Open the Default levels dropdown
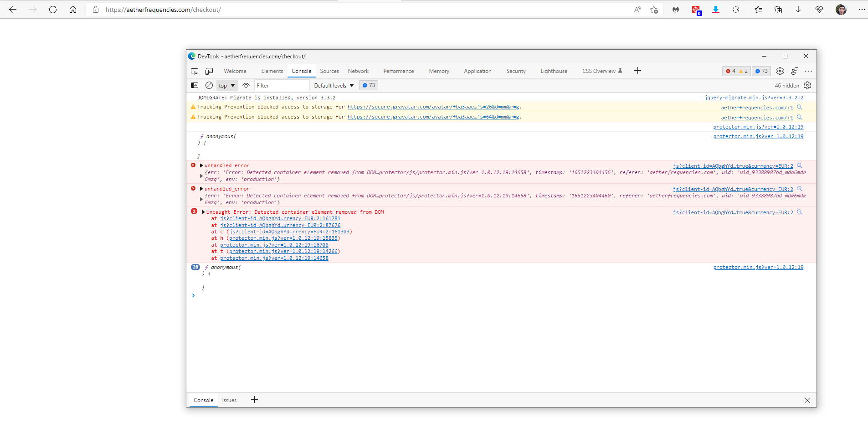The width and height of the screenshot is (868, 444). click(x=334, y=85)
